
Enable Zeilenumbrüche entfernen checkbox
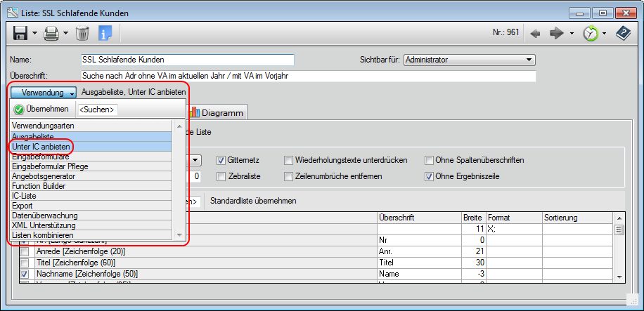click(x=289, y=177)
